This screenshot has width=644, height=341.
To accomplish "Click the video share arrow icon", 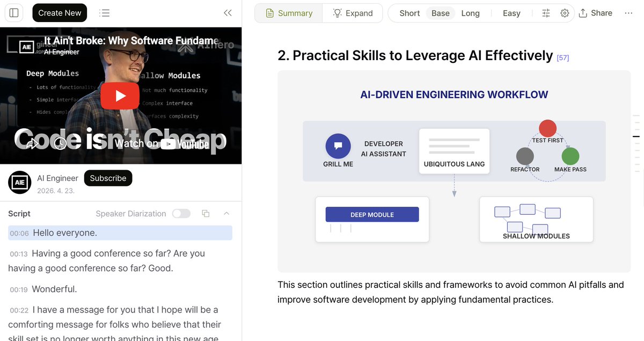I will [x=32, y=143].
